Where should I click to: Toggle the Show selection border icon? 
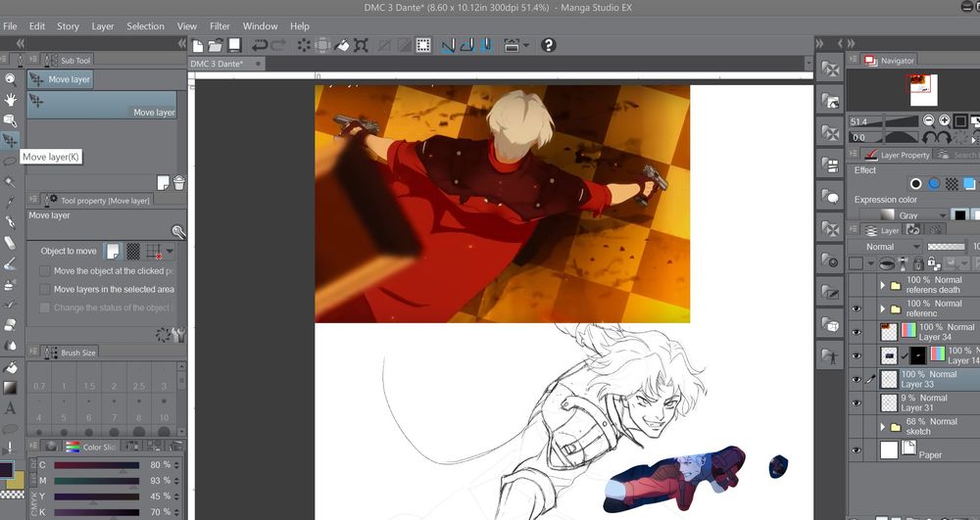tap(423, 45)
